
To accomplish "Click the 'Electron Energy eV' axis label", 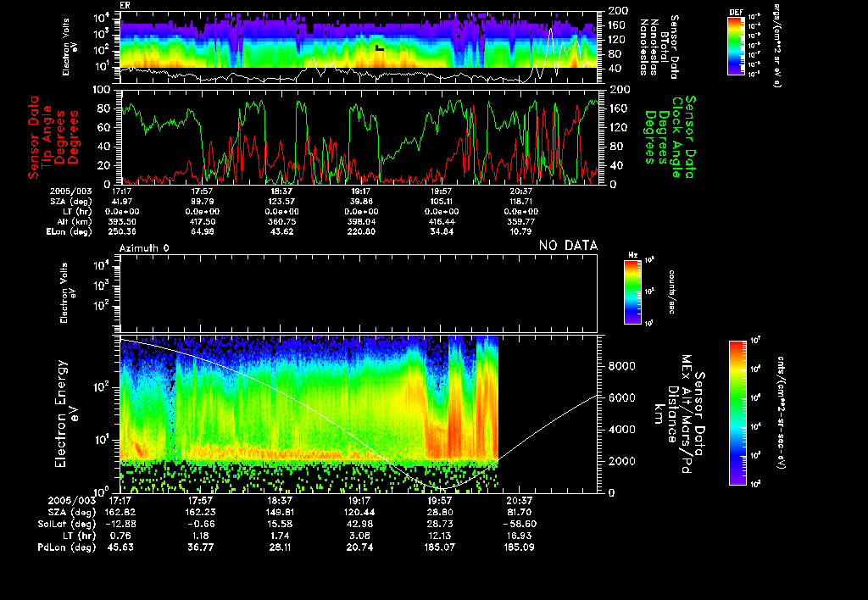I will (66, 414).
